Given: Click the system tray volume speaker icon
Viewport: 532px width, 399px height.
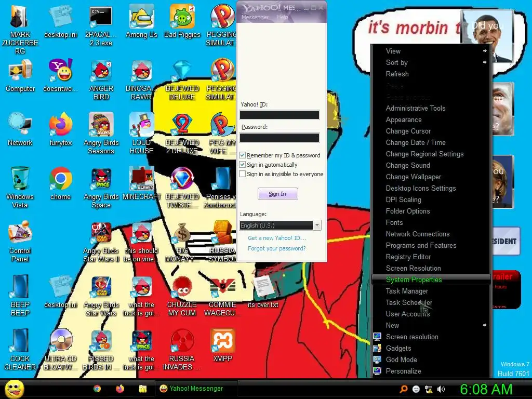Looking at the screenshot, I should pyautogui.click(x=441, y=389).
